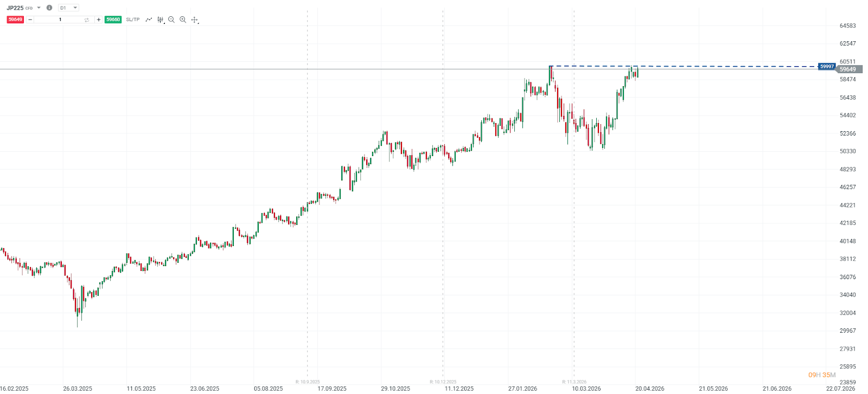Select the blue 59997 price level label
Image resolution: width=868 pixels, height=394 pixels.
827,66
